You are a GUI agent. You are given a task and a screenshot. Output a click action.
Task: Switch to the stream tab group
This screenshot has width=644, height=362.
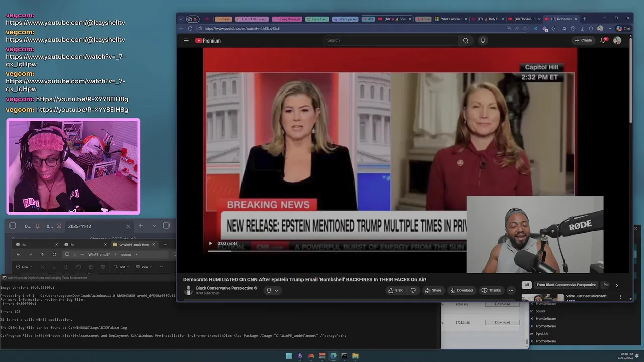tap(224, 19)
